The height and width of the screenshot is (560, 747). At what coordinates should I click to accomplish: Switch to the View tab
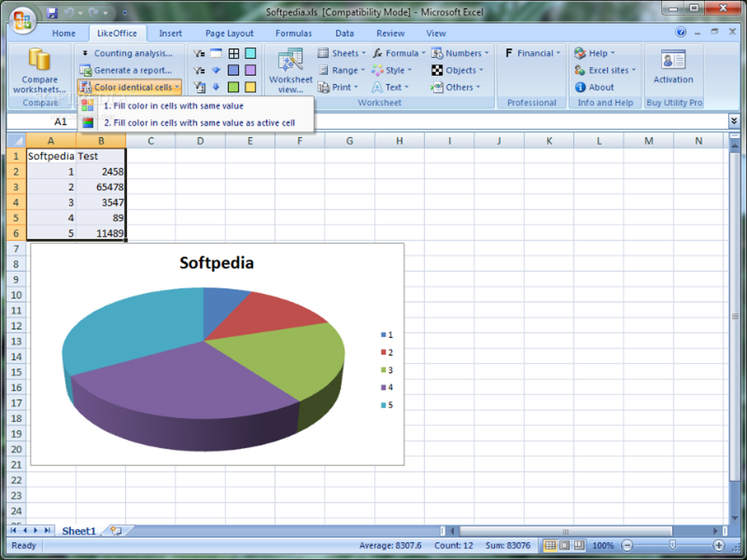click(436, 33)
